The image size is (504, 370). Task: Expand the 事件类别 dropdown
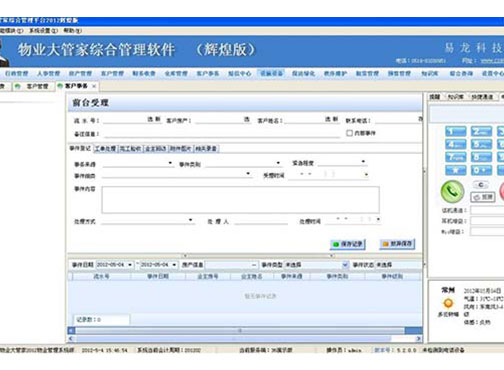278,163
